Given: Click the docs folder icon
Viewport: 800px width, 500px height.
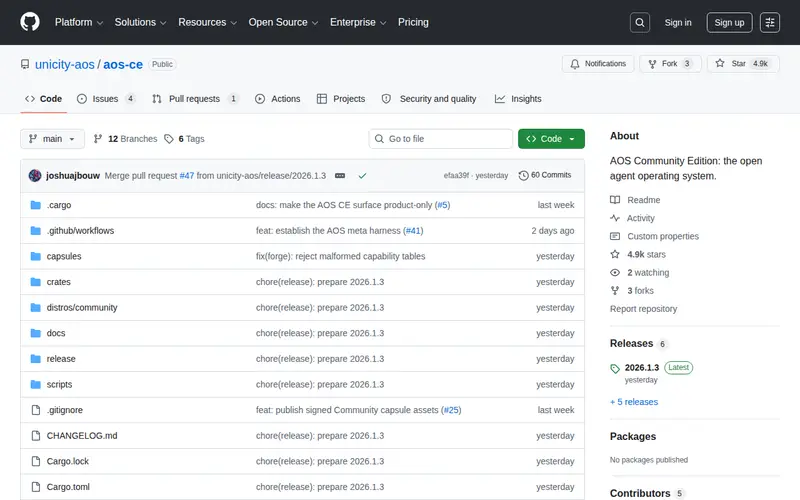Looking at the screenshot, I should 35,333.
